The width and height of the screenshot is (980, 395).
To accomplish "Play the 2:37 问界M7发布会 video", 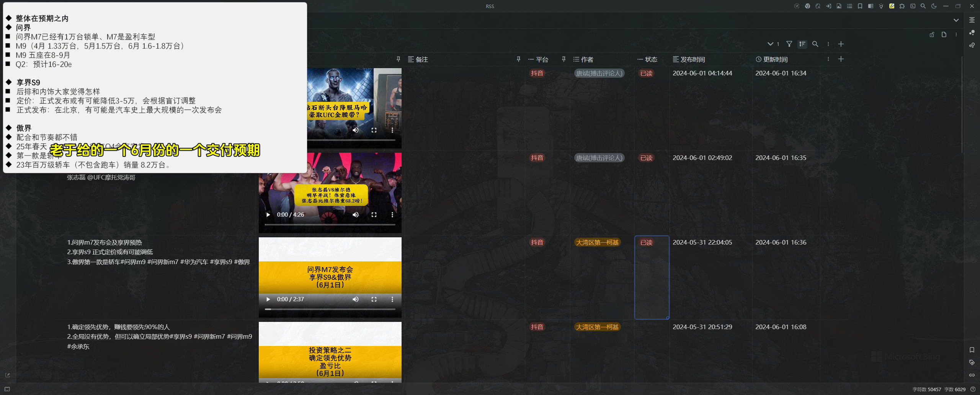I will pyautogui.click(x=268, y=299).
